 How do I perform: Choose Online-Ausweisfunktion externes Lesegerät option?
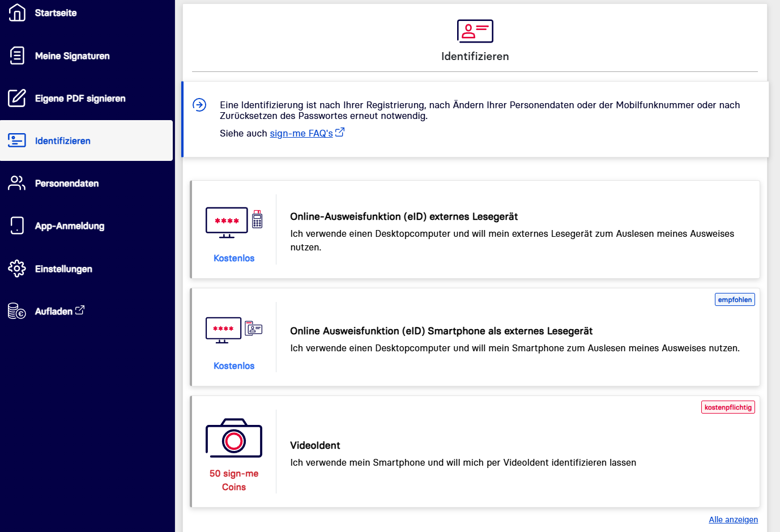click(404, 216)
